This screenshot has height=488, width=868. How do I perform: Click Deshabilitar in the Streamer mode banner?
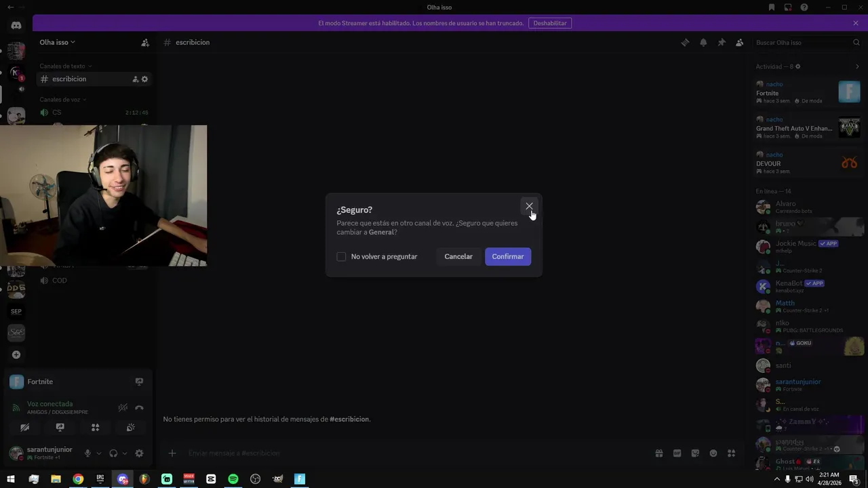click(550, 23)
